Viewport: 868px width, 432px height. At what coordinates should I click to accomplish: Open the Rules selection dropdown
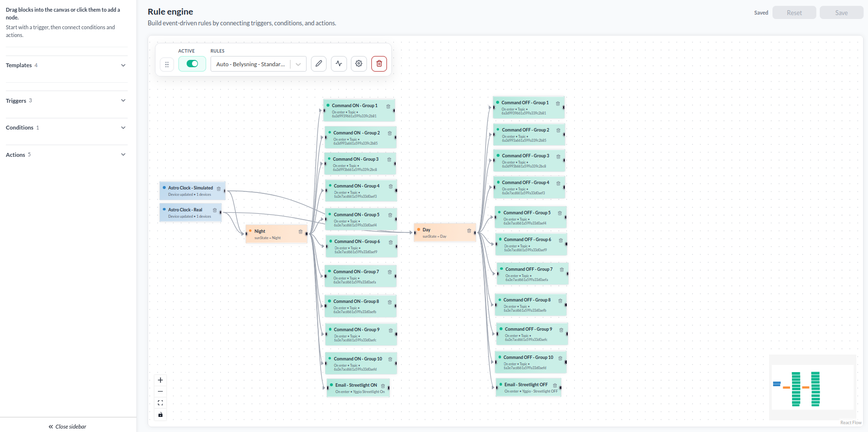coord(258,64)
